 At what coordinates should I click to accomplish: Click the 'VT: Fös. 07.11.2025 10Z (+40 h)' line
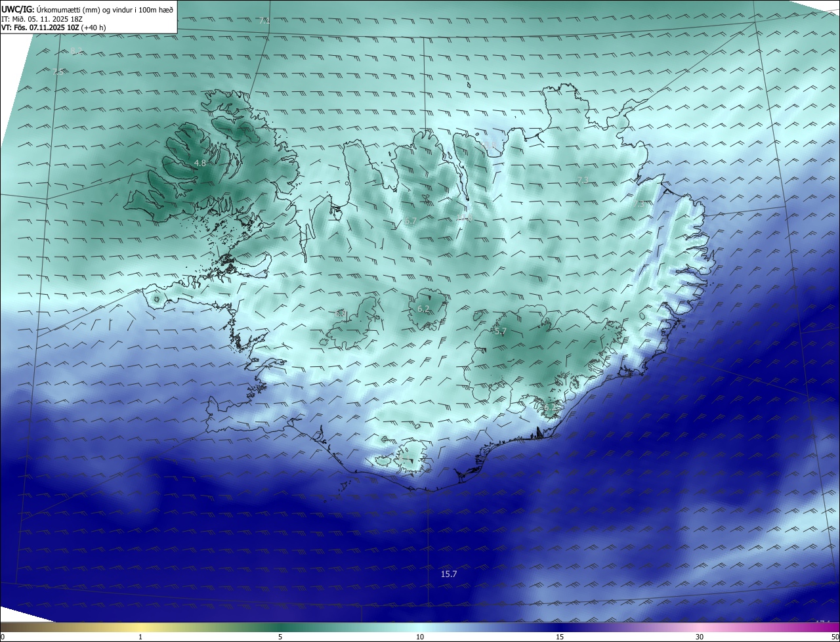tap(54, 28)
